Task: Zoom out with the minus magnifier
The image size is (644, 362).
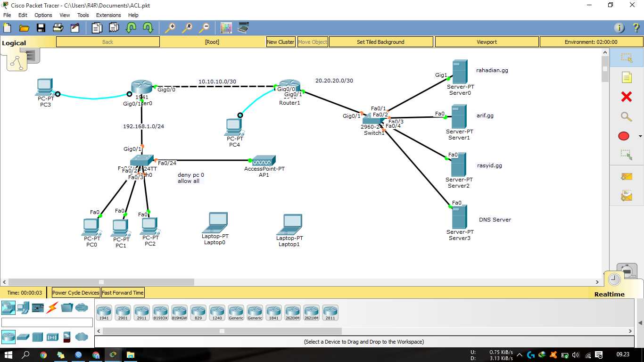Action: coord(204,28)
